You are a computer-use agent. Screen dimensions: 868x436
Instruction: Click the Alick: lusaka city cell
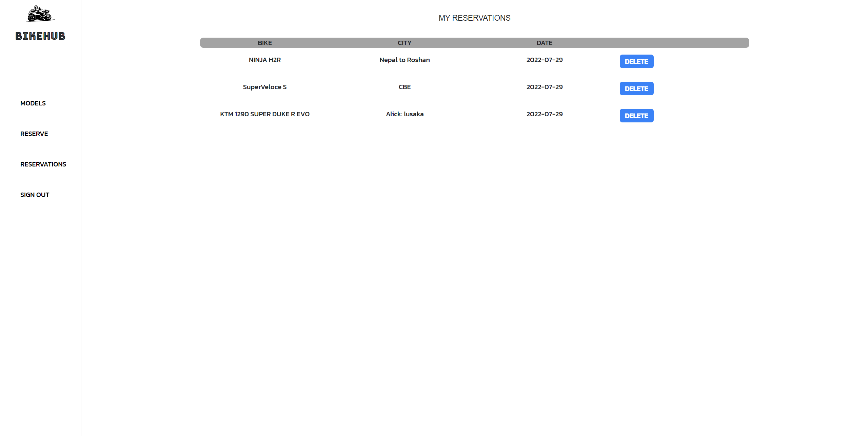click(x=404, y=114)
